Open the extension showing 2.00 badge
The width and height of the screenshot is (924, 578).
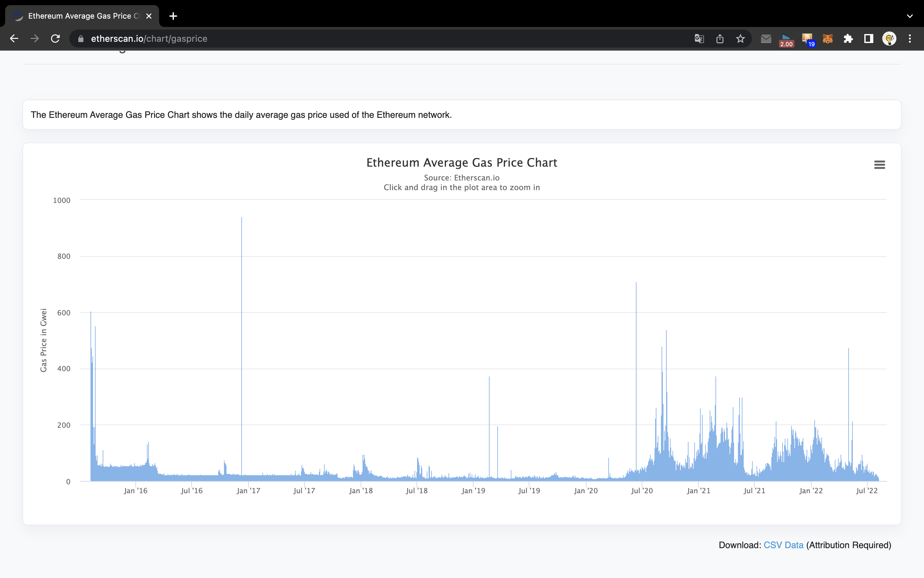coord(786,40)
